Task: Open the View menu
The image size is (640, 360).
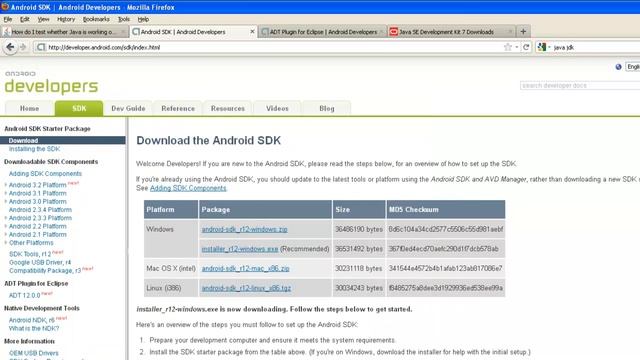Action: 43,19
